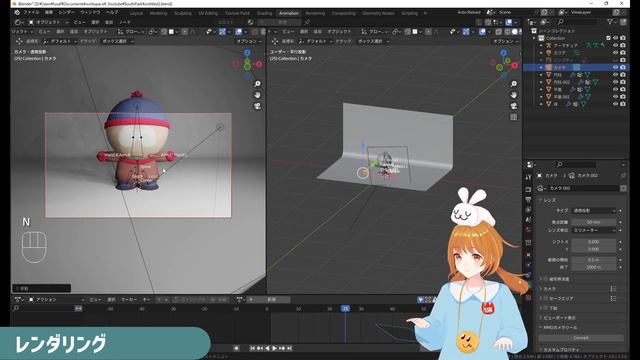
Task: Open the outliner filter funnel icon
Action: [610, 22]
